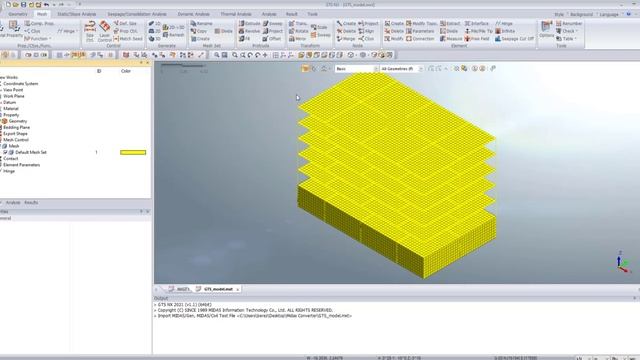Click the Size Control tool
The width and height of the screenshot is (640, 360).
click(x=90, y=31)
